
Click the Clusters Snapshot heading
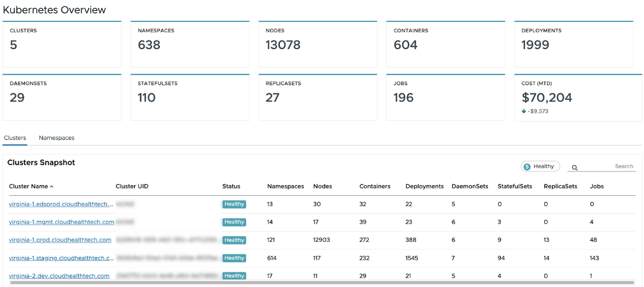pos(41,163)
